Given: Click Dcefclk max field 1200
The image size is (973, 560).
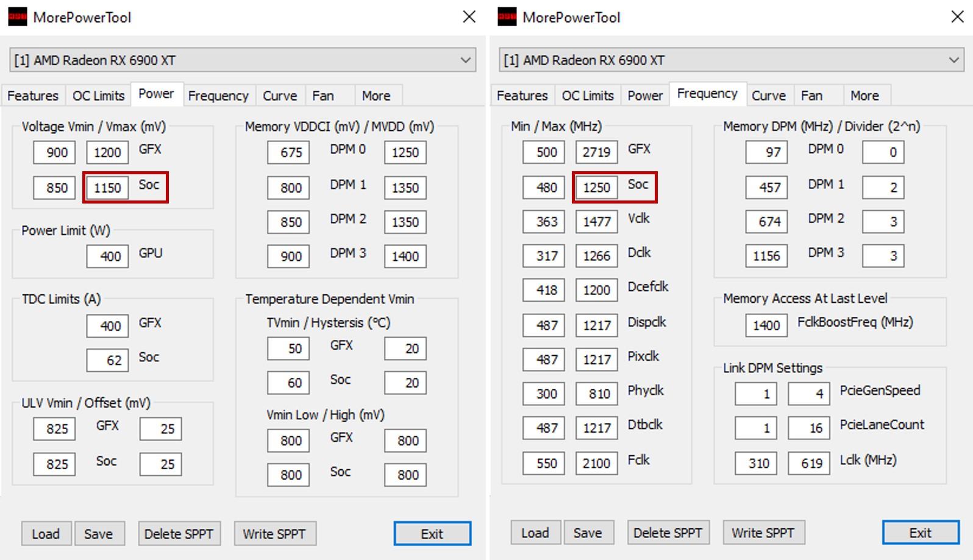Looking at the screenshot, I should pos(596,290).
